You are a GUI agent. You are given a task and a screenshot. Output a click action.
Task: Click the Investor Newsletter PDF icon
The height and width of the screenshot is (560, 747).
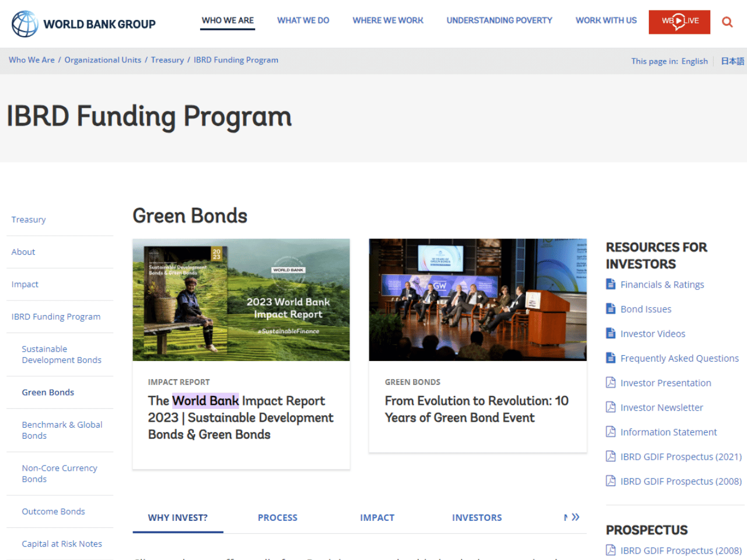610,407
